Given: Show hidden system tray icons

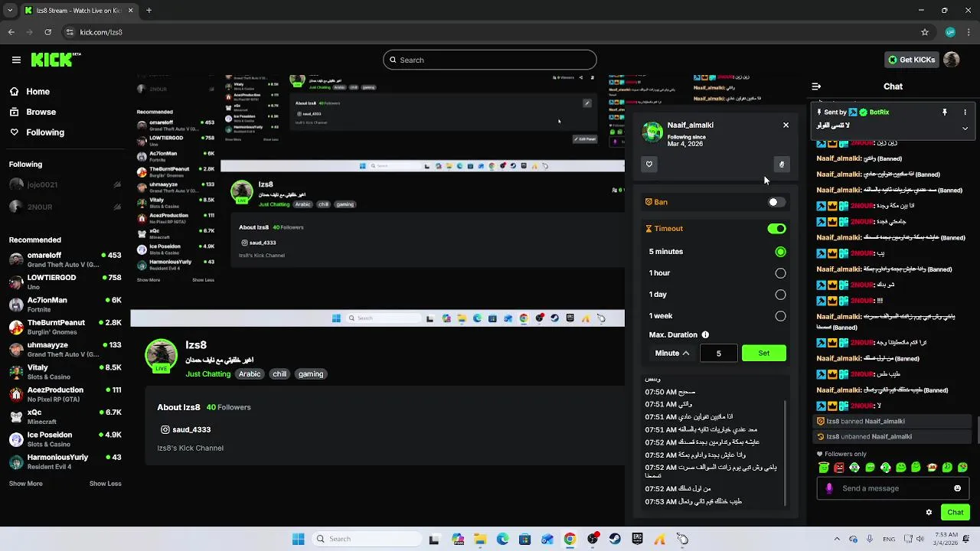Looking at the screenshot, I should (x=836, y=539).
